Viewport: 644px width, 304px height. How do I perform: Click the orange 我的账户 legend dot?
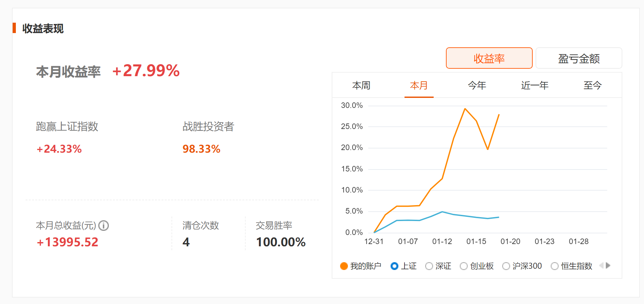(x=344, y=266)
